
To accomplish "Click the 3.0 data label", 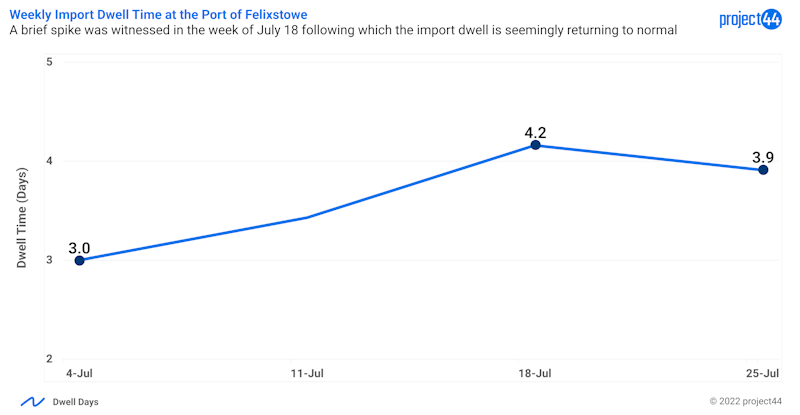I will point(79,246).
